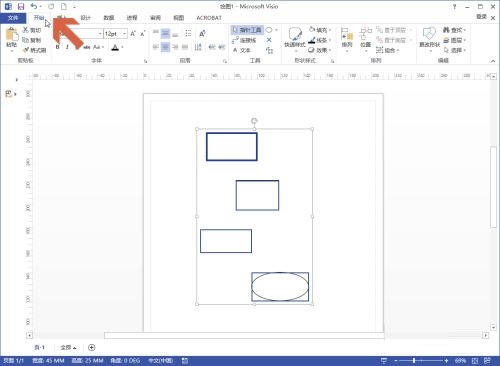Toggle bold formatting
Image resolution: width=500 pixels, height=366 pixels.
58,47
